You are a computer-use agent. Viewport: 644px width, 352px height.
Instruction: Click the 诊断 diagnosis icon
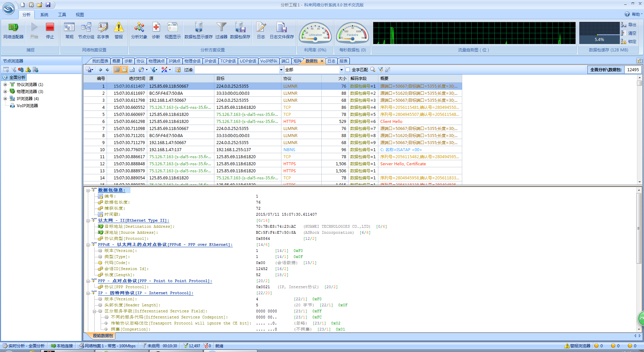click(156, 27)
